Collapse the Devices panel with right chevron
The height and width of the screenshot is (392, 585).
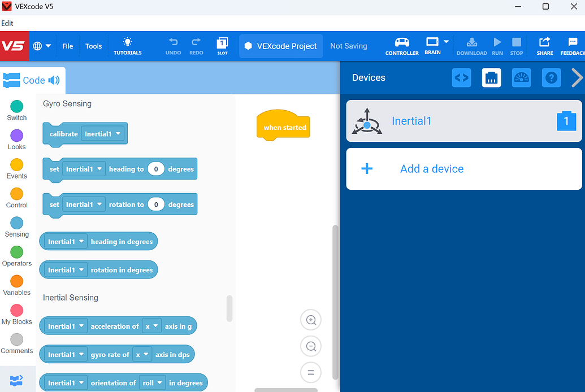pyautogui.click(x=577, y=77)
